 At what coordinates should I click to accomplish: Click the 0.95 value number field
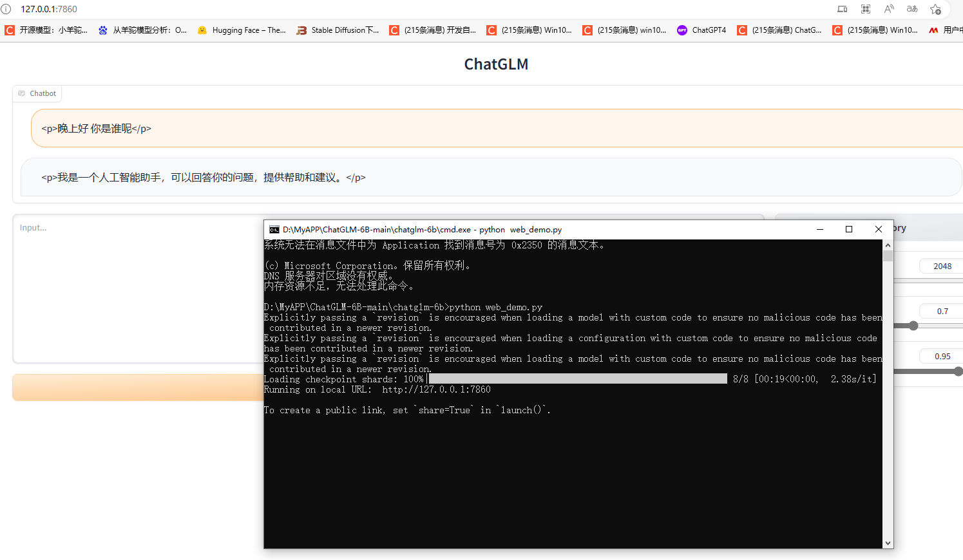point(942,356)
